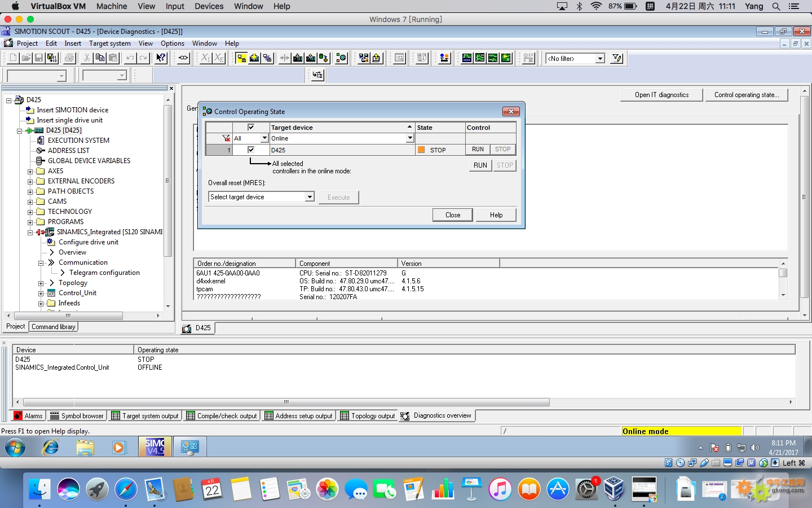The height and width of the screenshot is (508, 812).
Task: Click the Save floppy disk icon
Action: (x=39, y=58)
